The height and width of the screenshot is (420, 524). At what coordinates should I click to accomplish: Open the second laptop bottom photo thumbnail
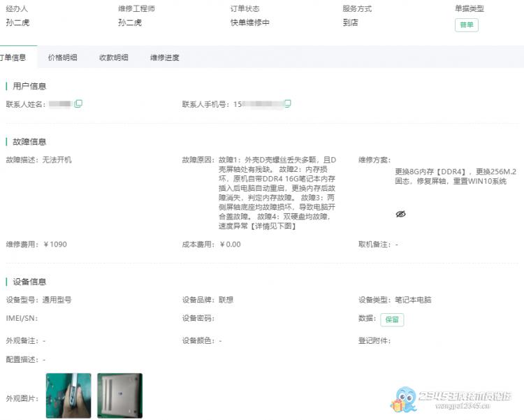point(119,396)
